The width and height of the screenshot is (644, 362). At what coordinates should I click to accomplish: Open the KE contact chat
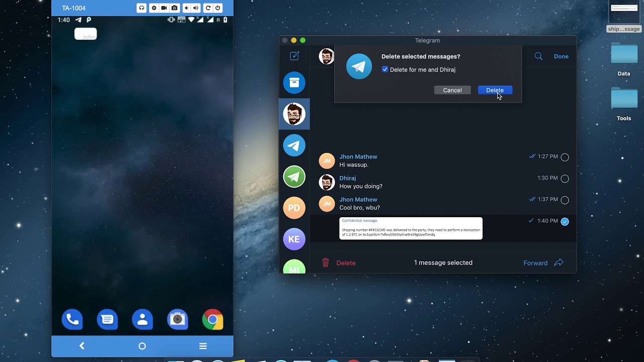click(294, 239)
